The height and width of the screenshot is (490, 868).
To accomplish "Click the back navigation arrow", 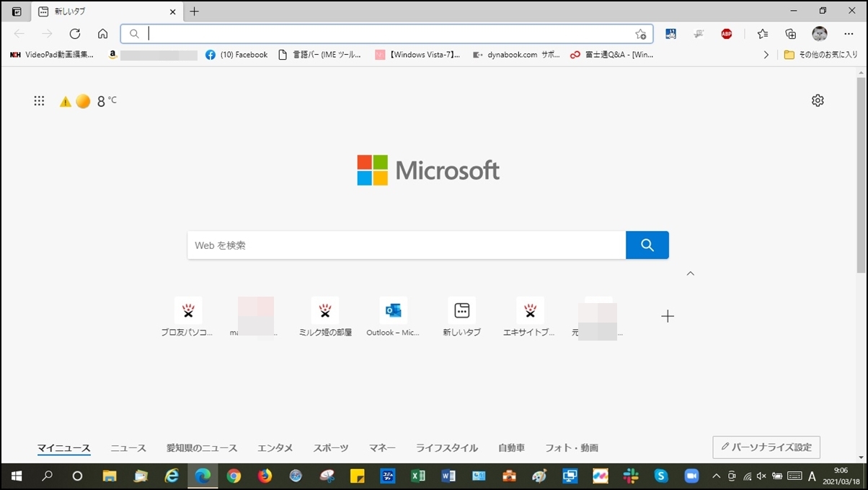I will pos(19,34).
